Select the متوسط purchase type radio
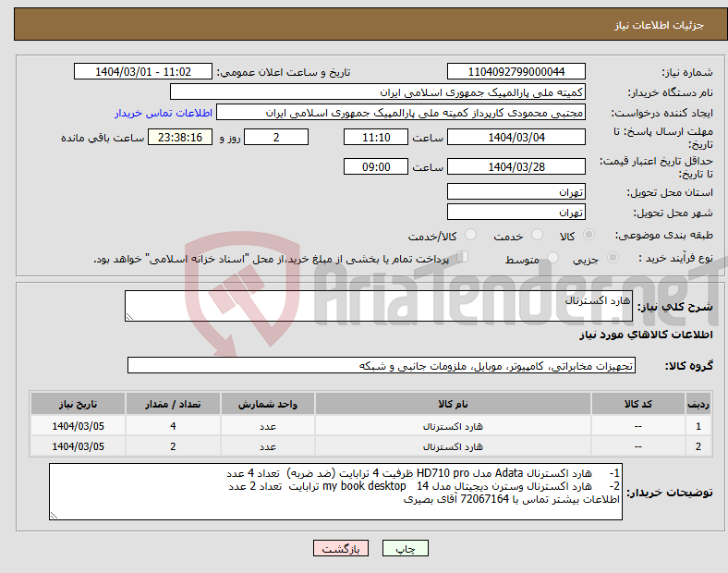 point(552,258)
